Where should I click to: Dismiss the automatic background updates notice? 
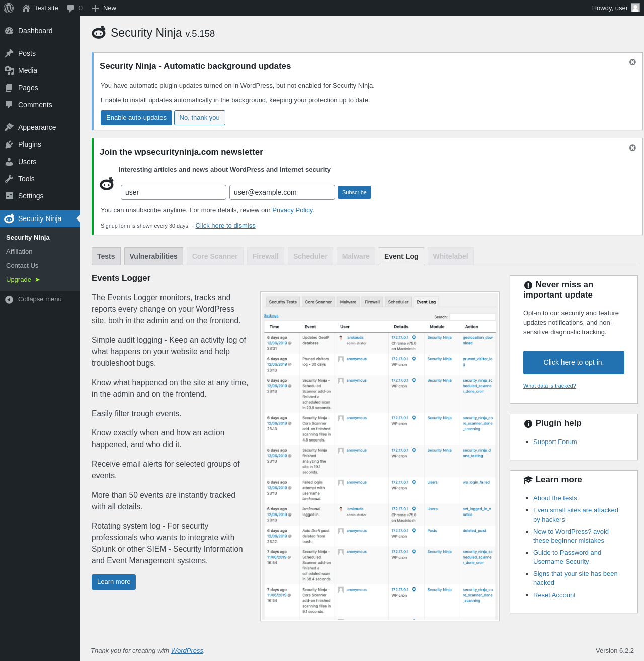632,62
